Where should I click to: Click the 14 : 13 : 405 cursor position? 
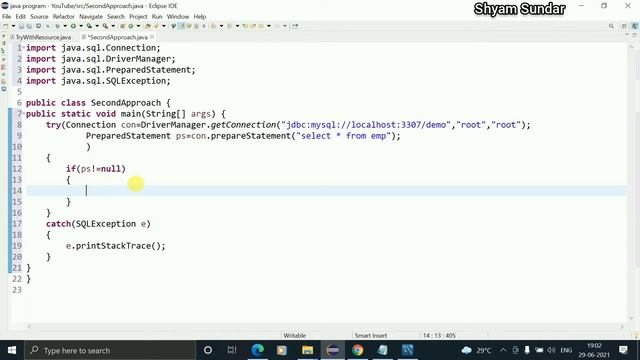pos(439,336)
